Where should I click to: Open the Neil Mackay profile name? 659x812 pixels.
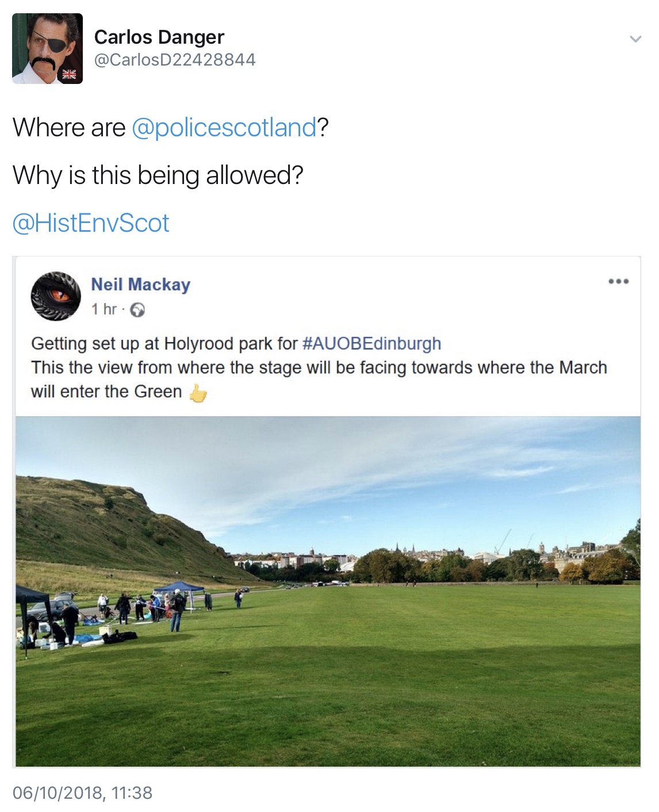coord(140,284)
